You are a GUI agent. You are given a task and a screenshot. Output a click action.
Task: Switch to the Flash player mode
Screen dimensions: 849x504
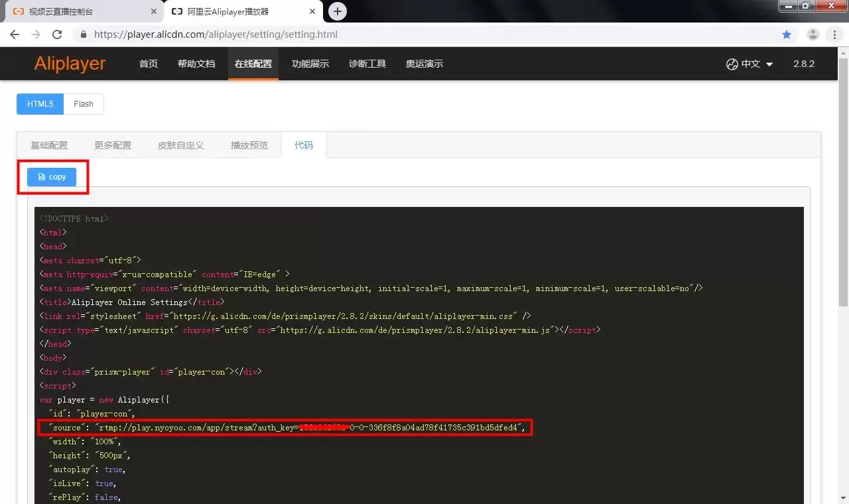click(x=84, y=104)
